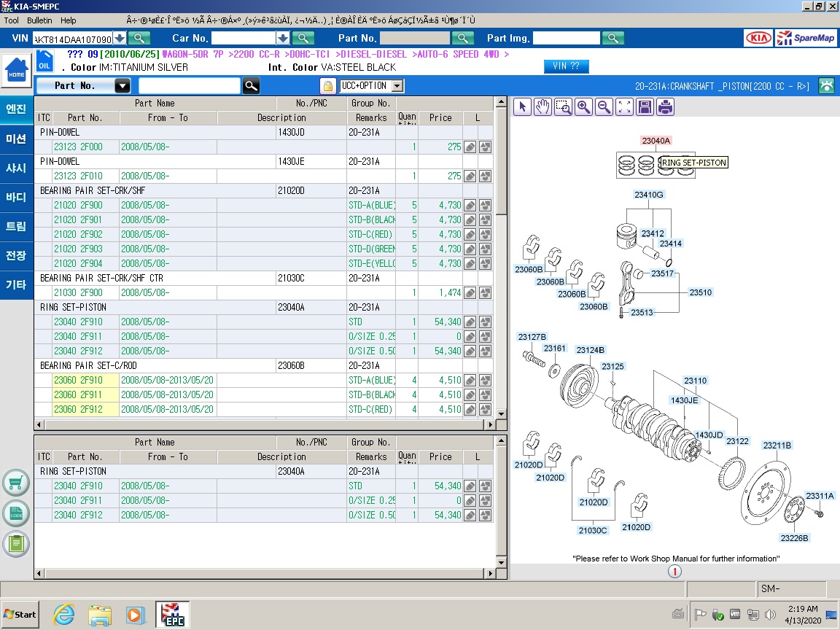Switch to the 미션 (Transmission) tab
This screenshot has width=840, height=630.
[x=17, y=139]
